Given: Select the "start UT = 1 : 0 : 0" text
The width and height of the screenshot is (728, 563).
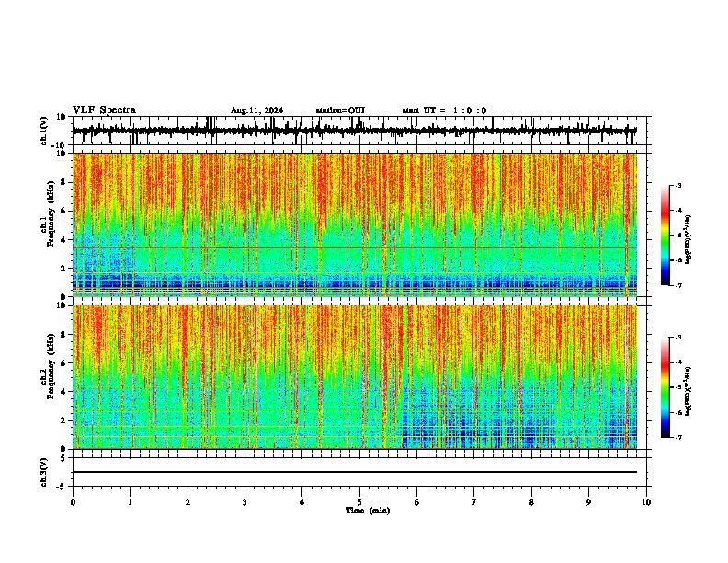Looking at the screenshot, I should tap(444, 110).
